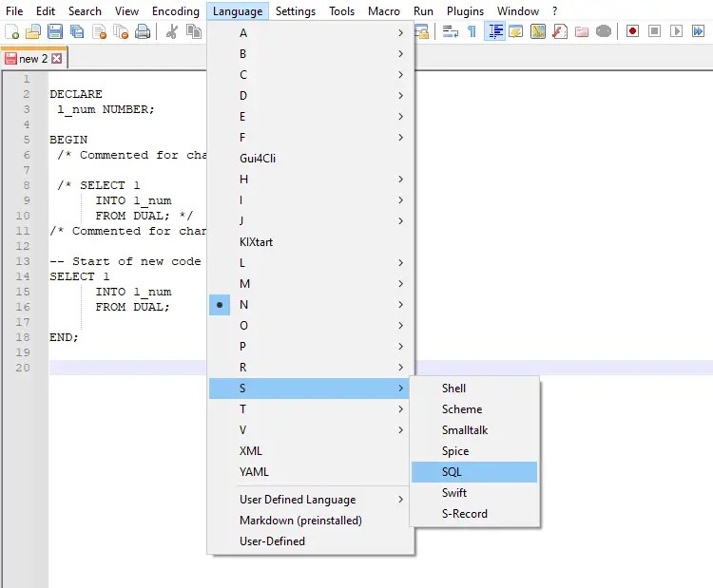Switch to the new 2 tab
Viewport: 713px width, 588px height.
[32, 59]
